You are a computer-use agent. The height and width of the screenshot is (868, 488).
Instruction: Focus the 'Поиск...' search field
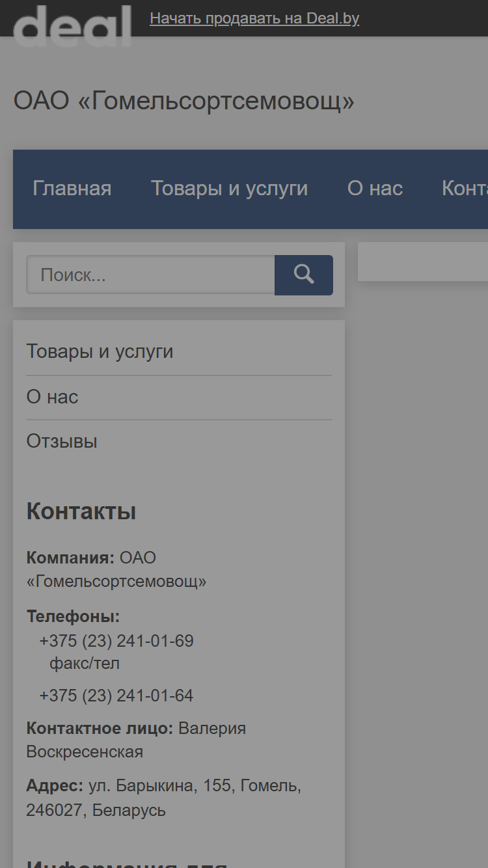[x=150, y=275]
